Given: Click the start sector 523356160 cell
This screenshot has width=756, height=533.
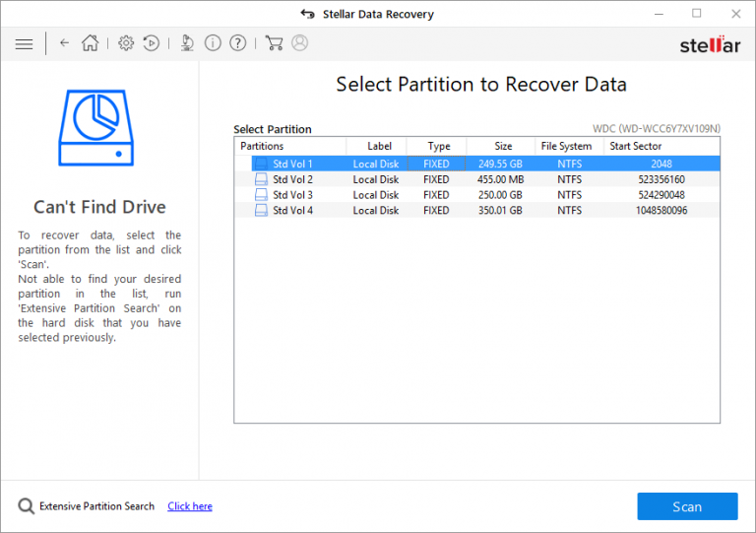Looking at the screenshot, I should point(661,179).
